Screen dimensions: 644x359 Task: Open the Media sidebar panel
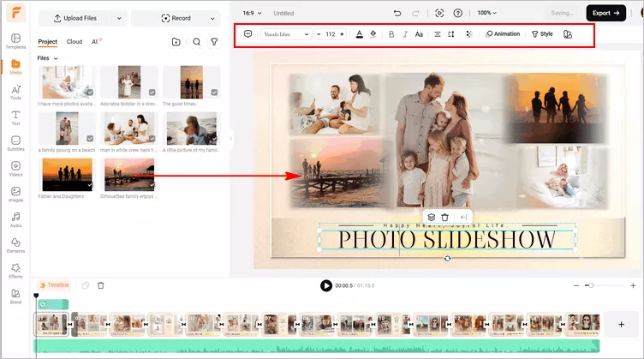click(x=15, y=67)
